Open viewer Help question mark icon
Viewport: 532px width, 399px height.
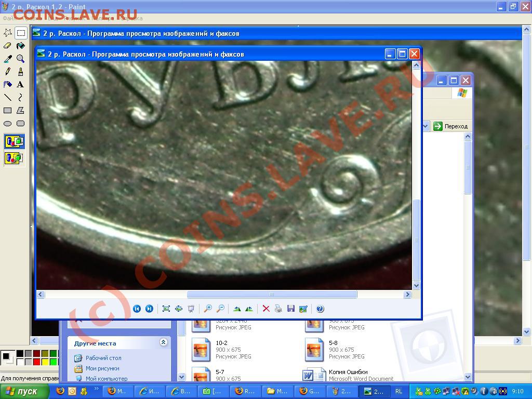coord(320,309)
